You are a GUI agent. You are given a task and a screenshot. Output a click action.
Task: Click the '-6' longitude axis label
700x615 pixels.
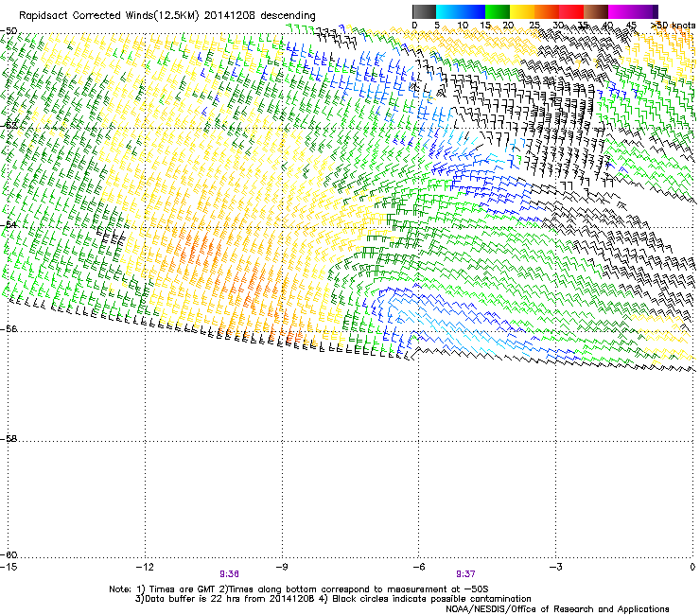pyautogui.click(x=419, y=567)
